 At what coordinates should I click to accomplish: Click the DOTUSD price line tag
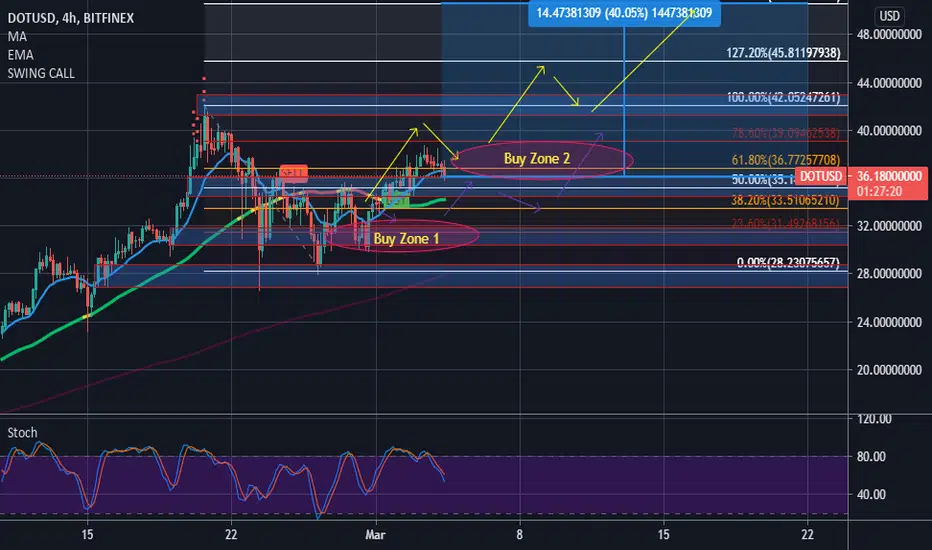coord(821,177)
